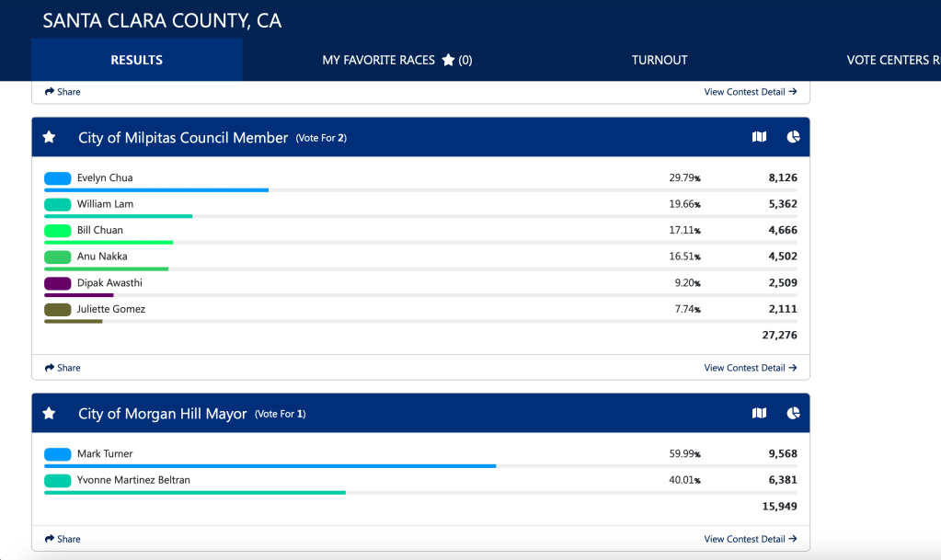Click Share link at top of page
The width and height of the screenshot is (941, 560).
click(63, 92)
